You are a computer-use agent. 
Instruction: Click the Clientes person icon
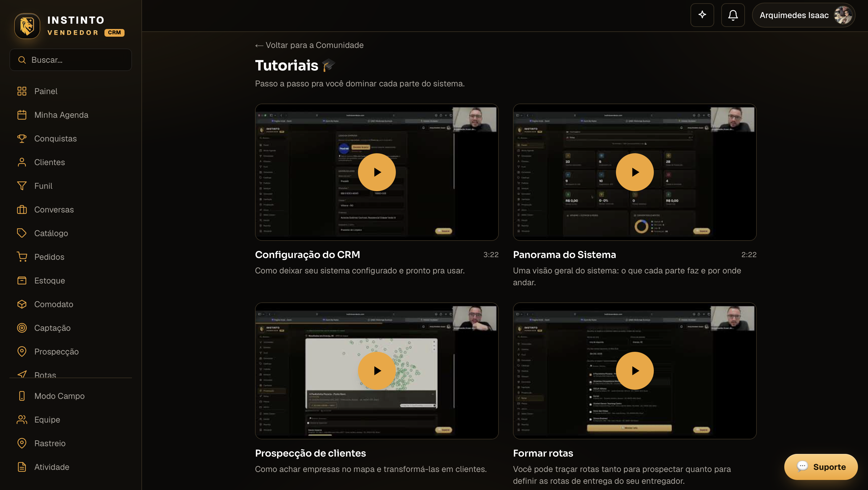(x=22, y=162)
